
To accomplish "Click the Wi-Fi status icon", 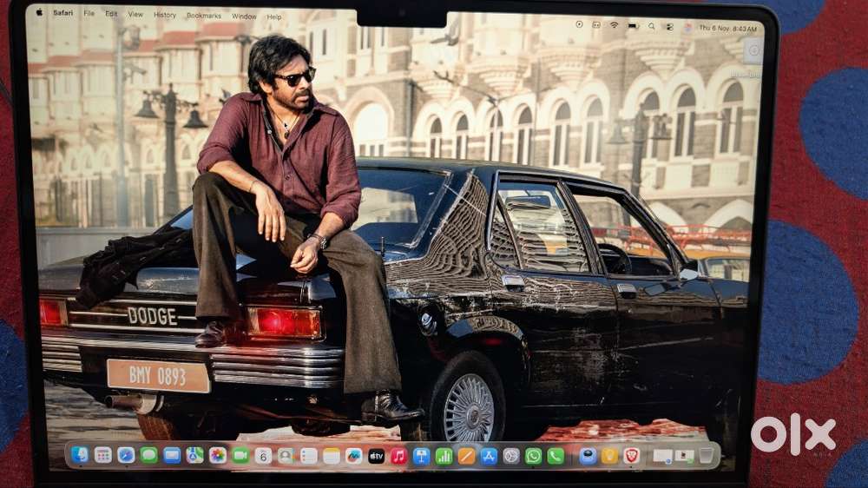I will [x=614, y=25].
